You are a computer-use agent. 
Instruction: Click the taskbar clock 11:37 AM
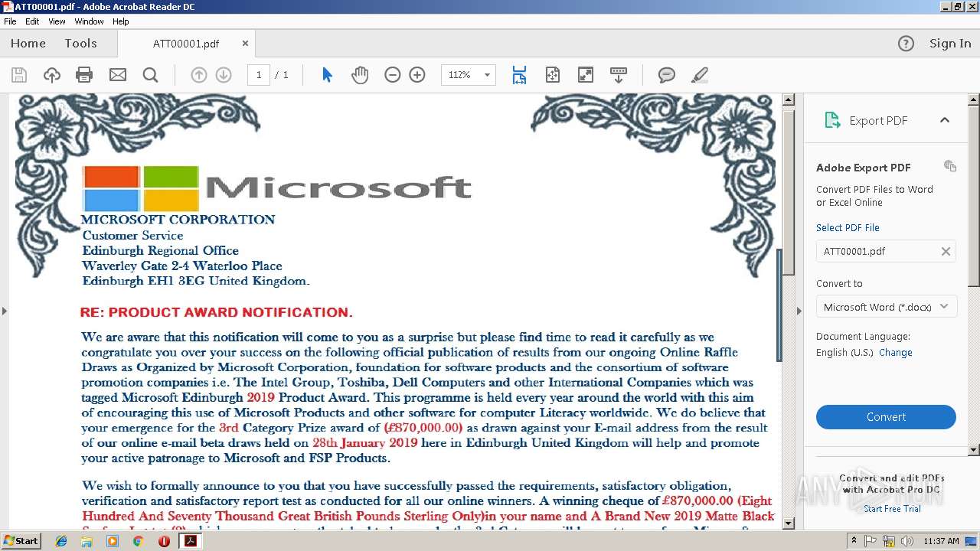[x=942, y=541]
